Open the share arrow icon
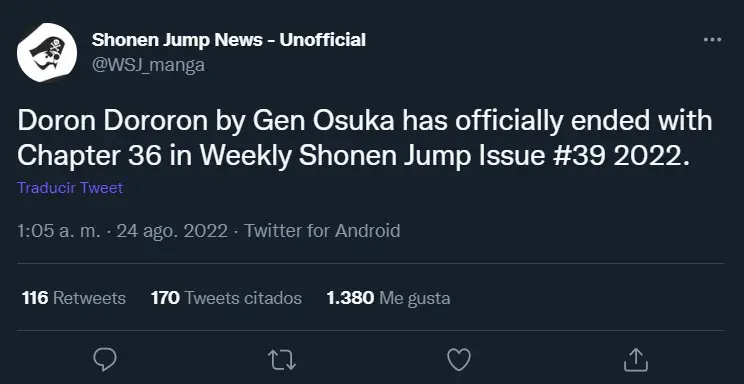This screenshot has width=744, height=384. pyautogui.click(x=636, y=359)
